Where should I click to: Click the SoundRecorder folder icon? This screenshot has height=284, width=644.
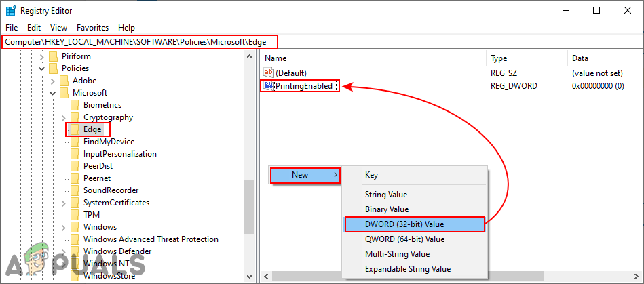[x=75, y=190]
